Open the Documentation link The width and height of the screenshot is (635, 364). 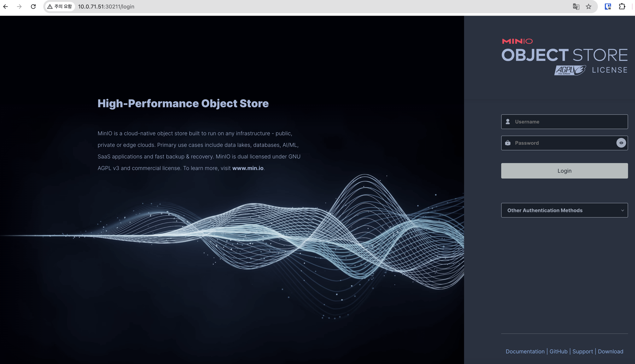[x=525, y=351]
